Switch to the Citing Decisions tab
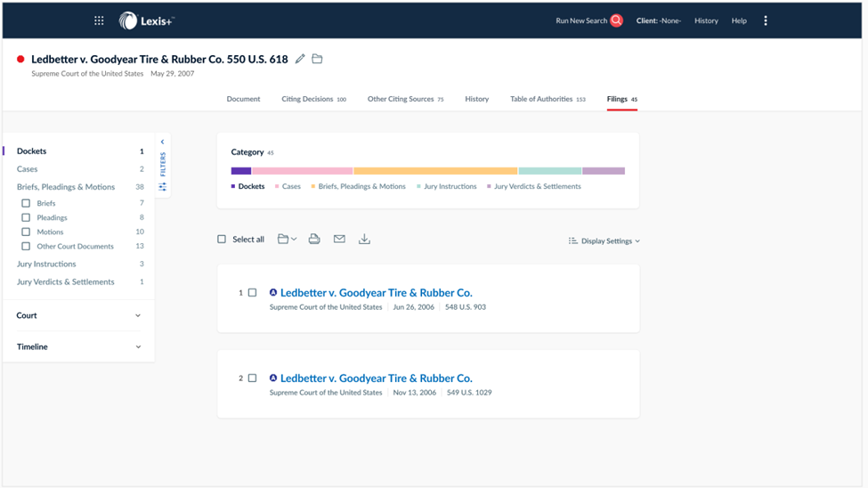This screenshot has width=868, height=488. point(314,99)
